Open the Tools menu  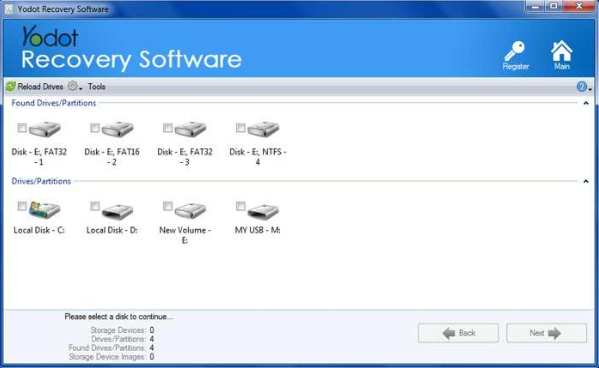click(96, 87)
